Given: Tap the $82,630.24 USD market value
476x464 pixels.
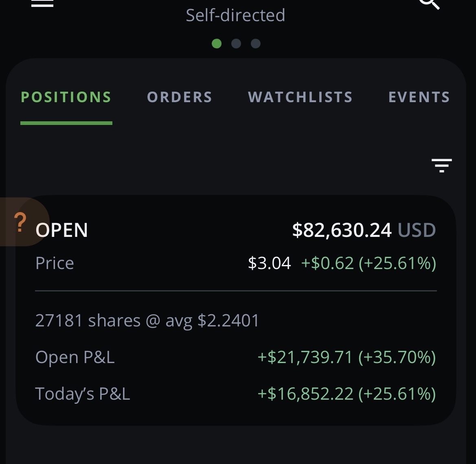Looking at the screenshot, I should point(364,230).
